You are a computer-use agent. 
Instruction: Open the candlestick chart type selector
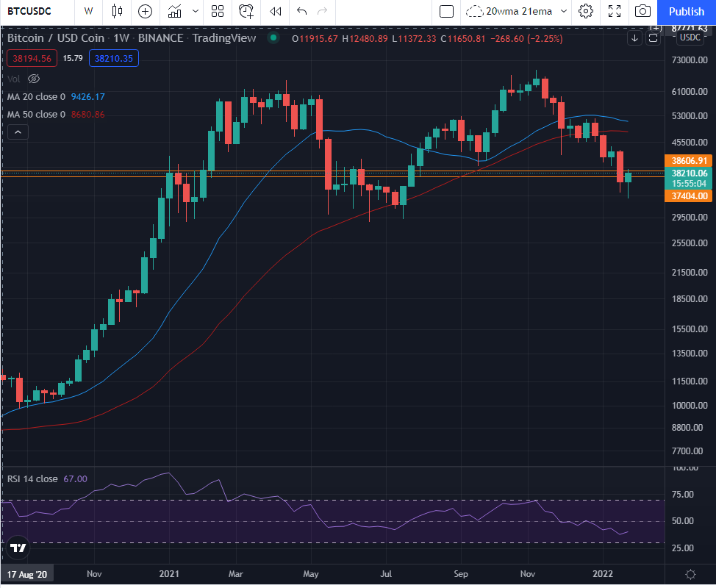[x=118, y=12]
